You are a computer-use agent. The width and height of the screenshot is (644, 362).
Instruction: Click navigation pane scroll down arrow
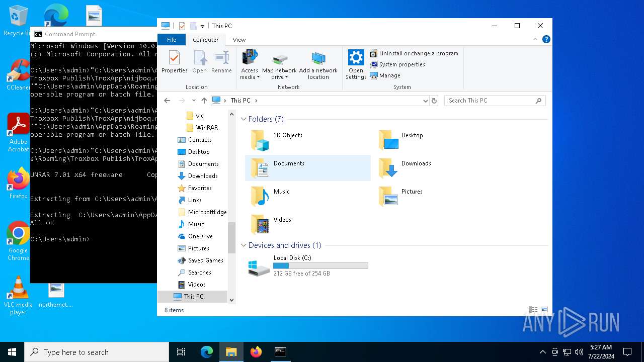(x=232, y=300)
